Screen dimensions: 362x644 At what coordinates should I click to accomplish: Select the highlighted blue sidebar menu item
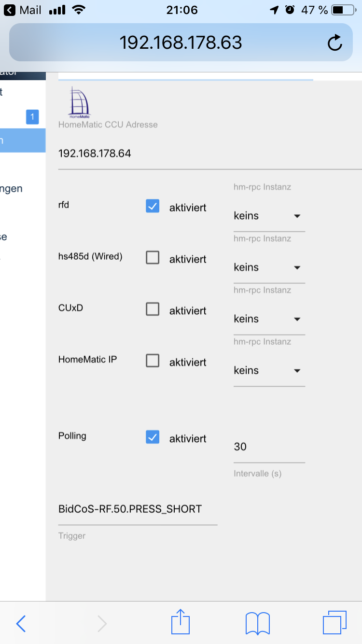pyautogui.click(x=23, y=140)
